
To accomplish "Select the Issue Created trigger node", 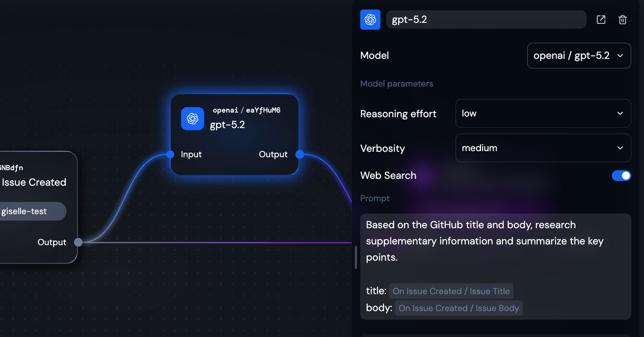I will [x=34, y=182].
